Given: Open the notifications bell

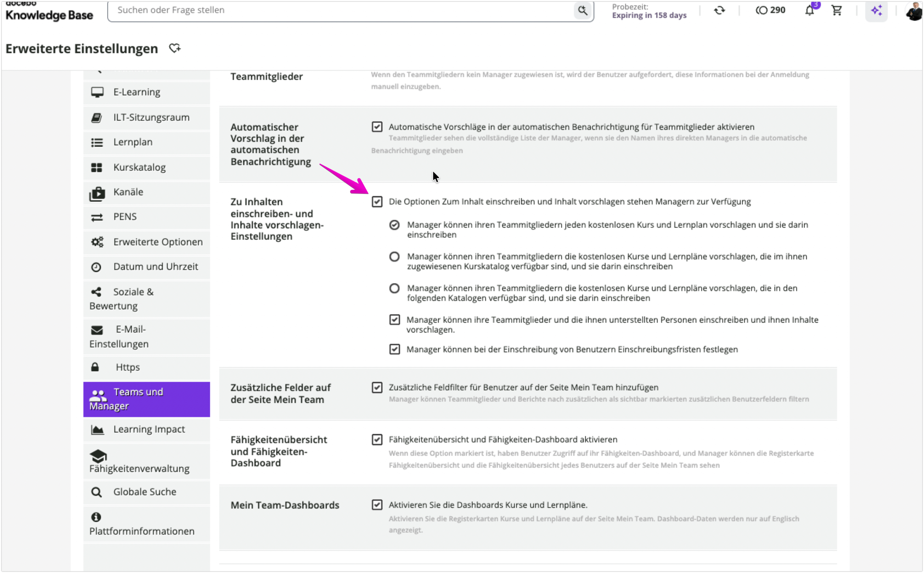Looking at the screenshot, I should coord(809,10).
